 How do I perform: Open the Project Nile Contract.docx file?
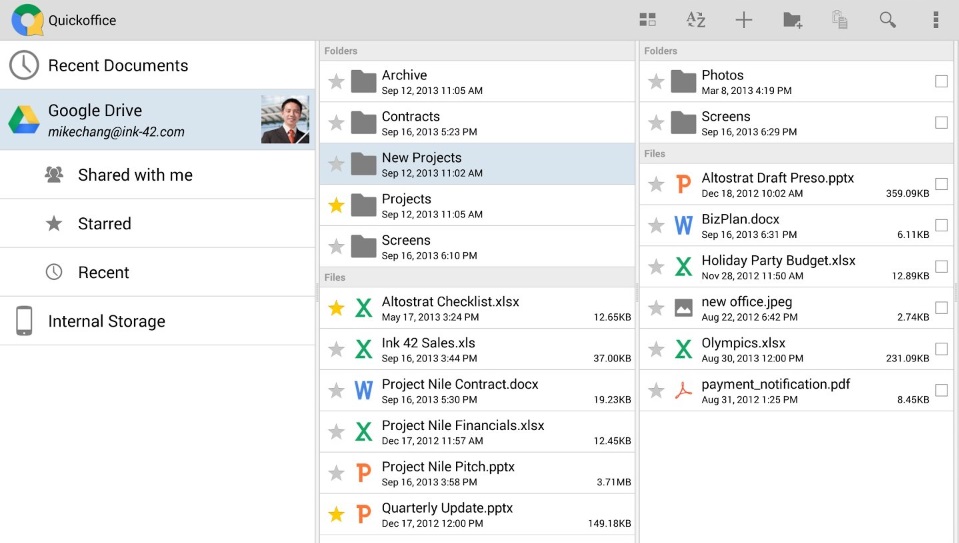[460, 391]
